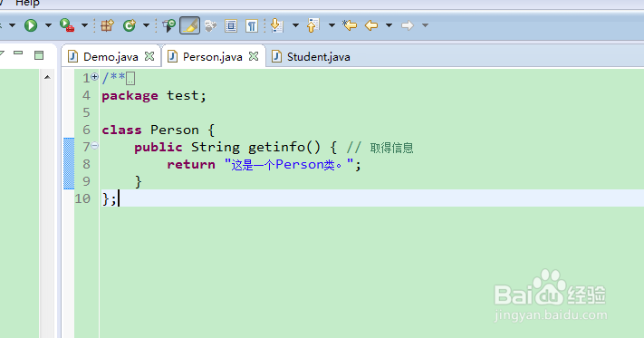Collapse the getinfo method at line 7
This screenshot has height=338, width=644.
tap(94, 145)
